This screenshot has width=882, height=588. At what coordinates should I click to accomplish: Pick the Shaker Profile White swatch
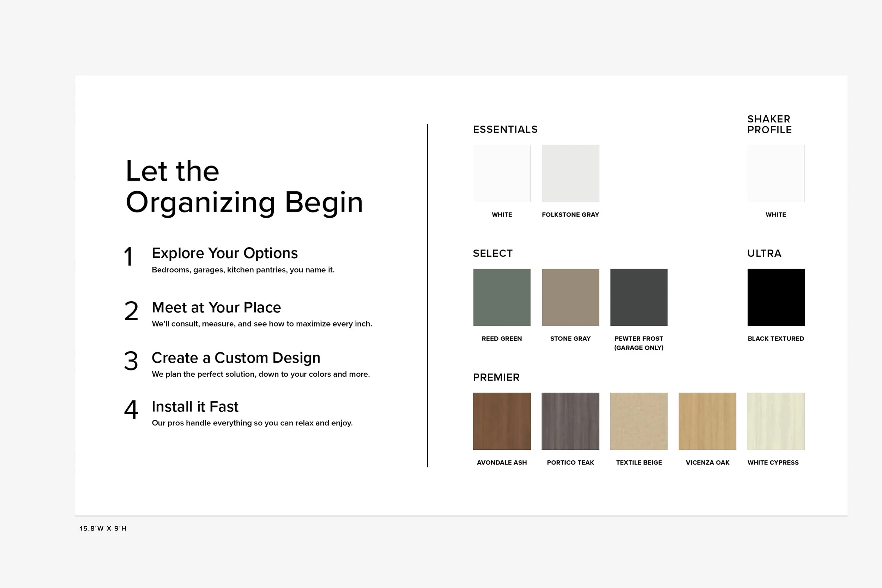[776, 173]
